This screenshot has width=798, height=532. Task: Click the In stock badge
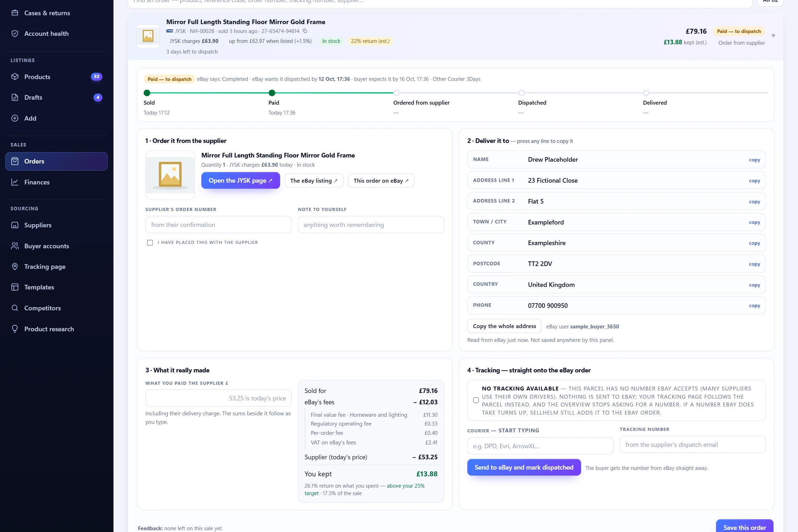point(331,41)
